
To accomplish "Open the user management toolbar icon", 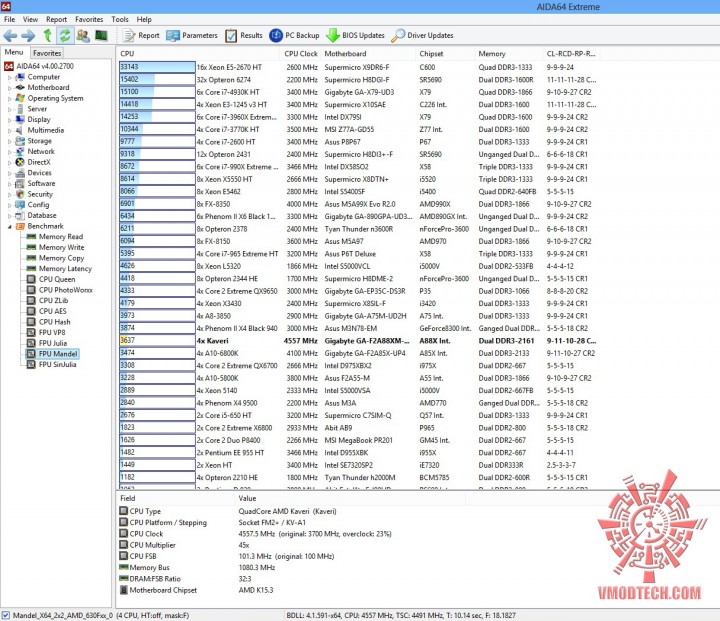I will coord(83,35).
